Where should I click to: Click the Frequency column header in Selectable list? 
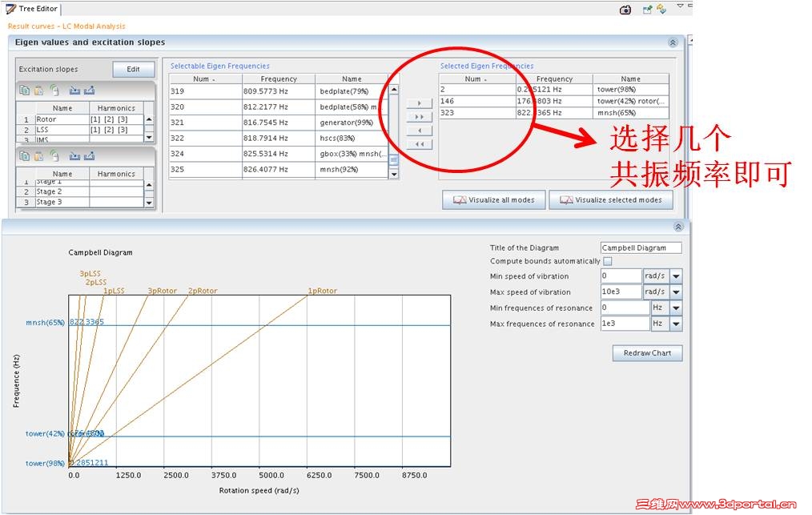(279, 78)
